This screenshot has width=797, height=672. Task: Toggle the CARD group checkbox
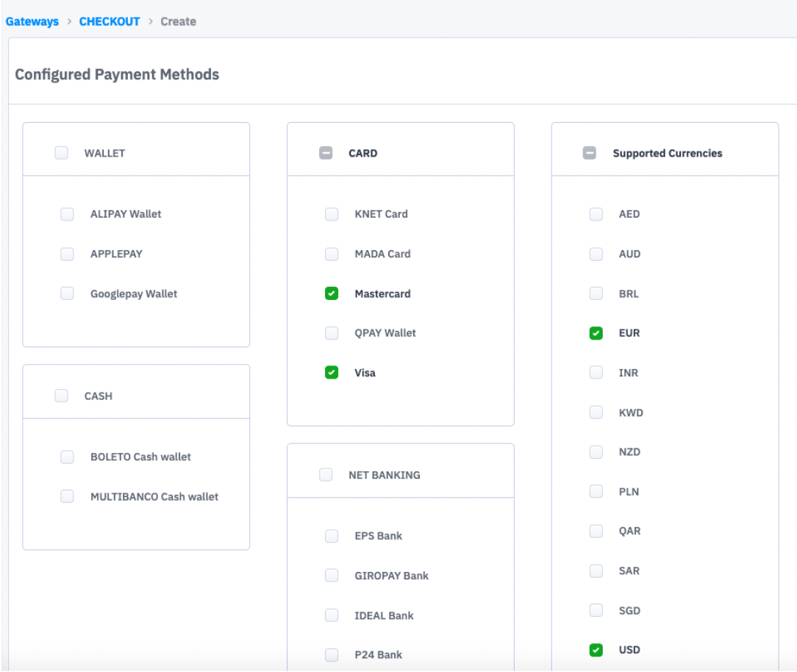click(326, 153)
